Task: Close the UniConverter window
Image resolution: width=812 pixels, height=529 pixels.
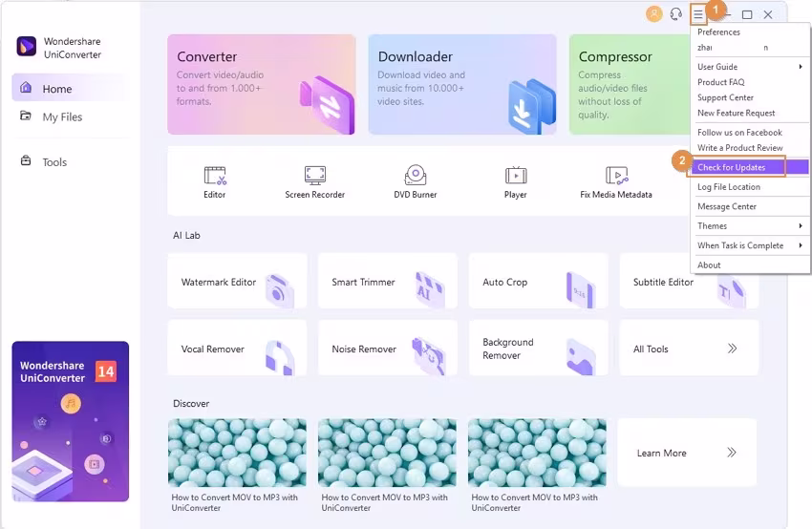Action: (x=768, y=14)
